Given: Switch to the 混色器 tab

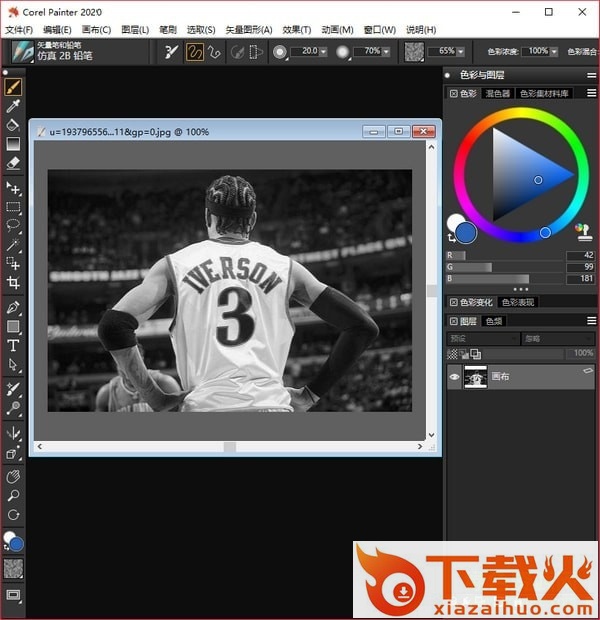Looking at the screenshot, I should point(497,93).
